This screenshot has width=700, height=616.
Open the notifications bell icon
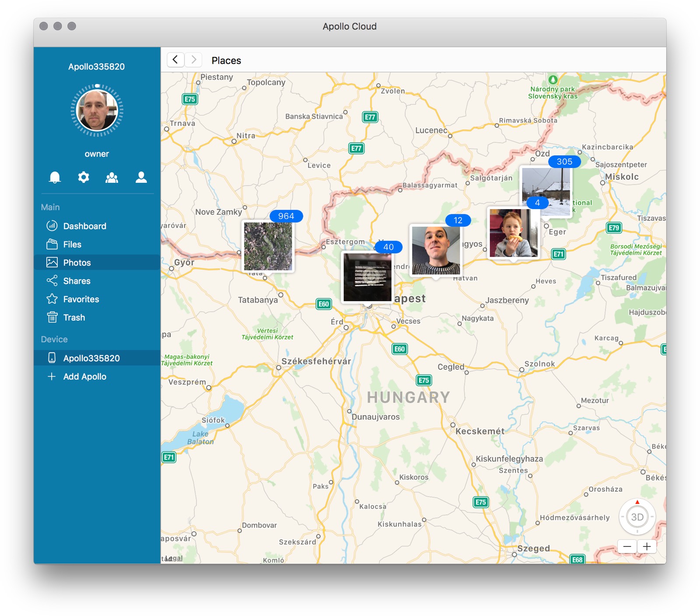[x=55, y=177]
